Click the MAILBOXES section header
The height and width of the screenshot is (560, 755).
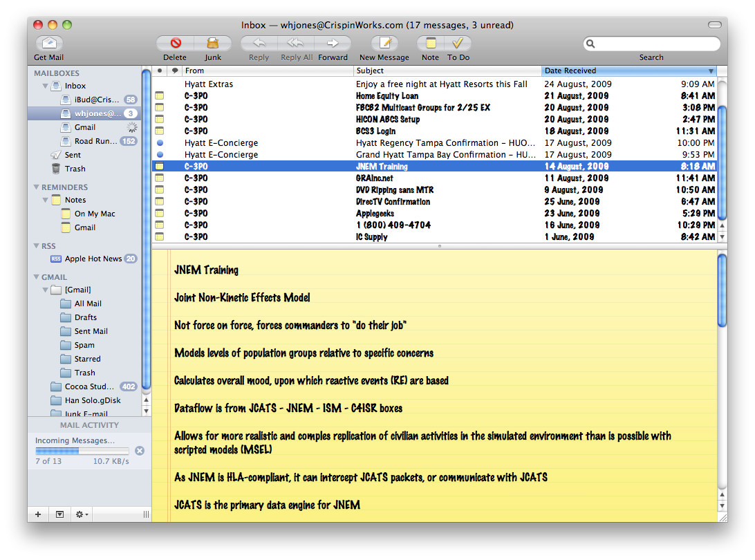pyautogui.click(x=57, y=73)
